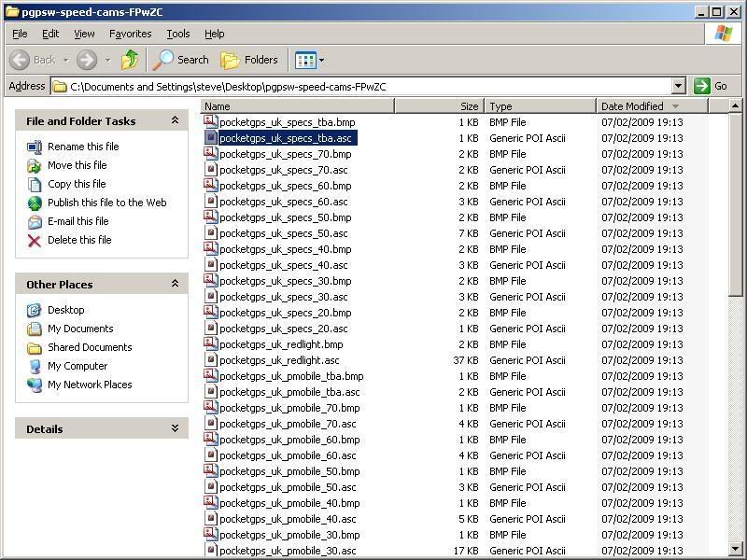Image resolution: width=747 pixels, height=560 pixels.
Task: Expand the Details panel
Action: pyautogui.click(x=175, y=428)
